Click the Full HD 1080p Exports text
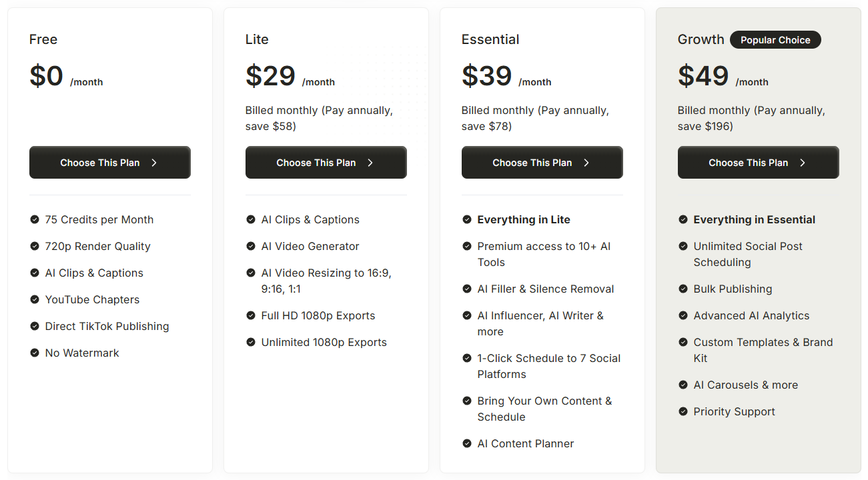Image resolution: width=868 pixels, height=480 pixels. (318, 315)
